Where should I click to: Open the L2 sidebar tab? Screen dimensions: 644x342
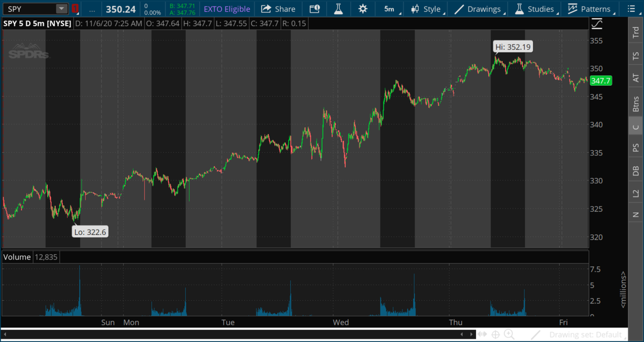(x=636, y=193)
